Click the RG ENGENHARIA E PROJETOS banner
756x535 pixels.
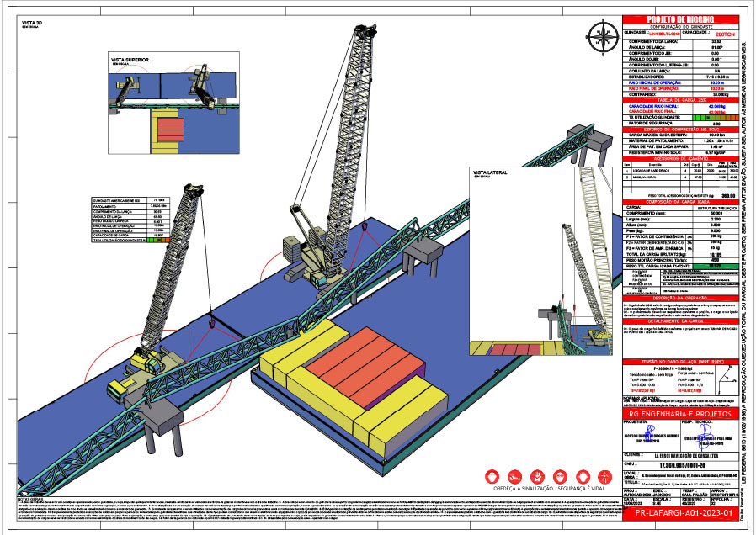(680, 414)
